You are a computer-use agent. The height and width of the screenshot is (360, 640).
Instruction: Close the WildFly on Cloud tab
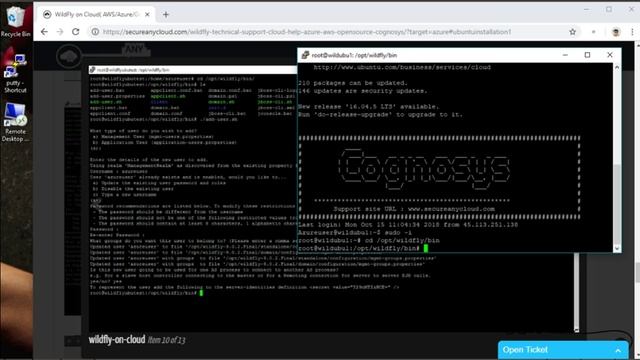tap(147, 15)
